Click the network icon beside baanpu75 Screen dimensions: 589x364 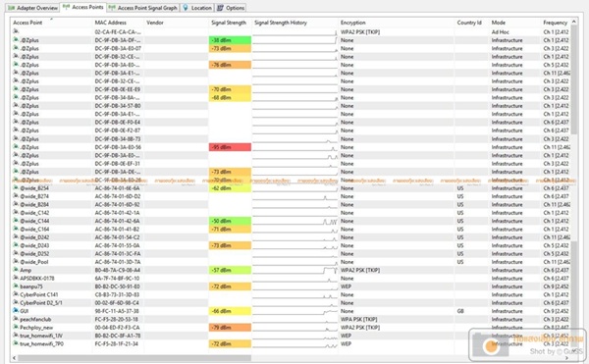click(16, 286)
